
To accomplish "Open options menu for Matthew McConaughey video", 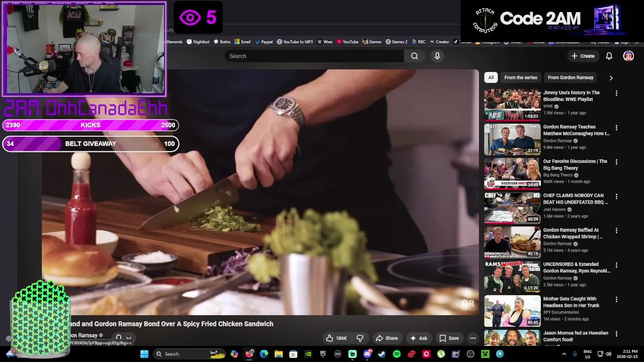I will click(x=616, y=128).
